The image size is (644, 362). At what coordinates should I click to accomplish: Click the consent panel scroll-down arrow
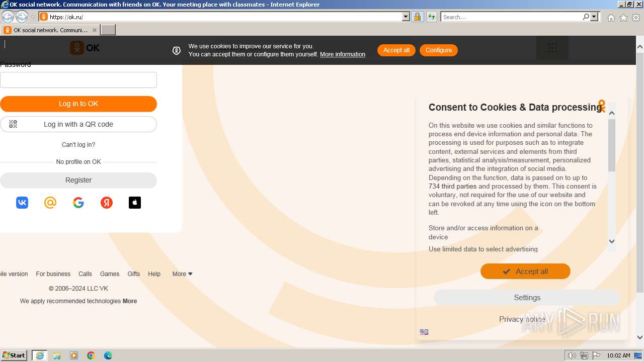pyautogui.click(x=612, y=241)
